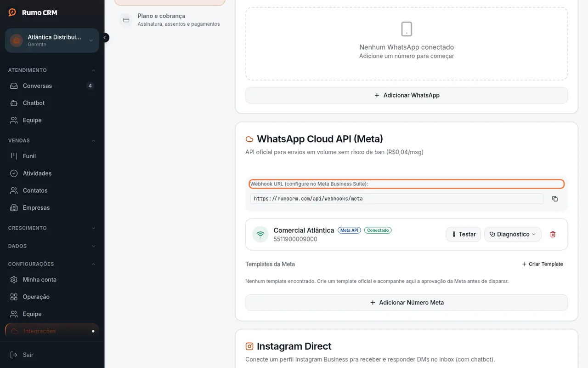Image resolution: width=588 pixels, height=368 pixels.
Task: Click the Empresas building icon
Action: pos(14,207)
